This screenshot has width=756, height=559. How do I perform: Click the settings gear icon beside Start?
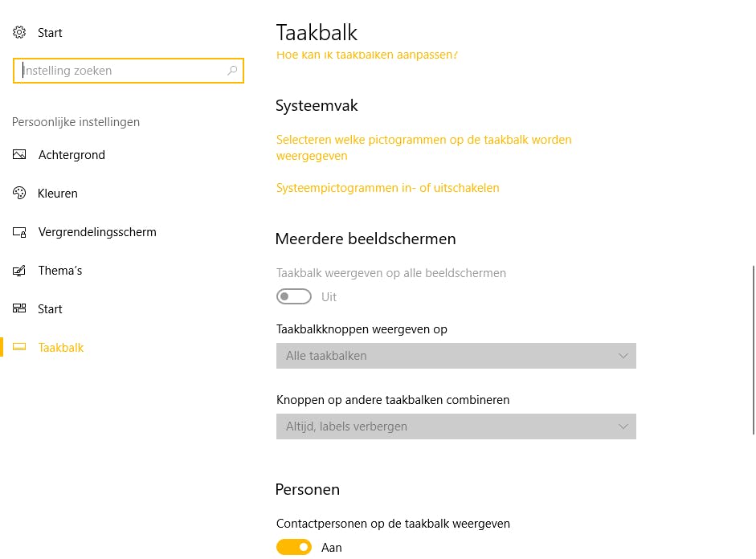point(19,33)
